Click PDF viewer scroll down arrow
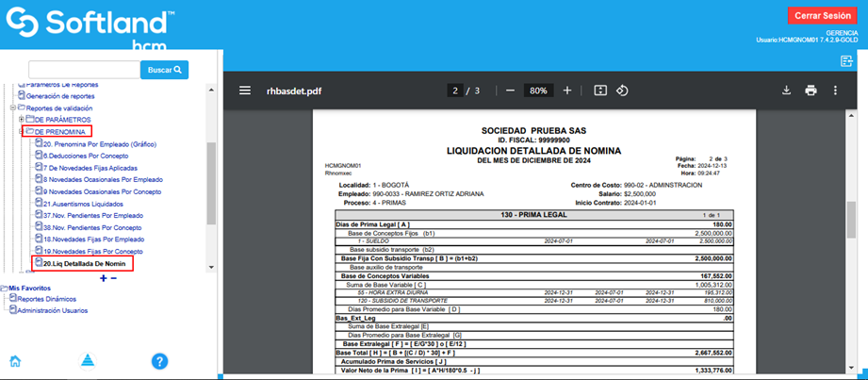This screenshot has width=868, height=380. pyautogui.click(x=851, y=368)
